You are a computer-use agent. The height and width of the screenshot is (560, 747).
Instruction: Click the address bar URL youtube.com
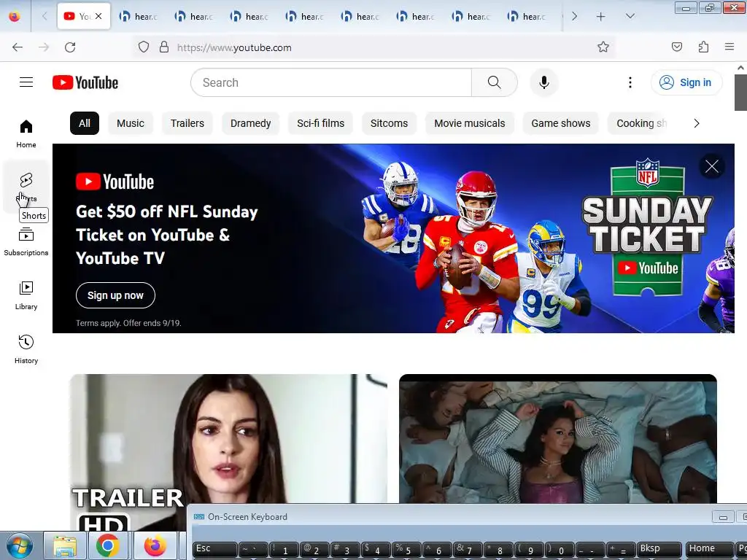point(234,47)
